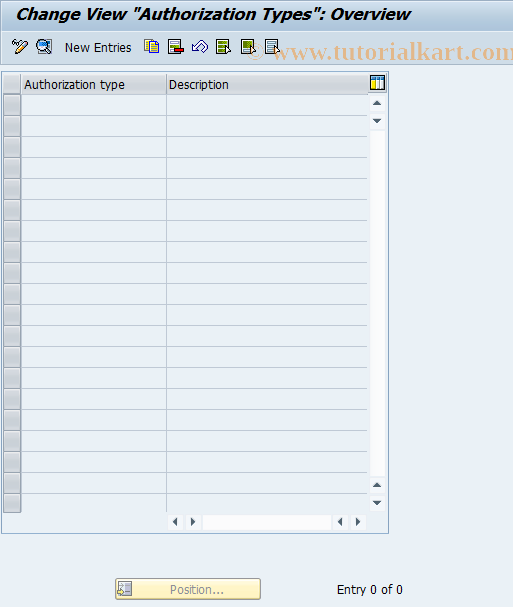Select the first table row selector
Image resolution: width=513 pixels, height=607 pixels.
(x=12, y=105)
